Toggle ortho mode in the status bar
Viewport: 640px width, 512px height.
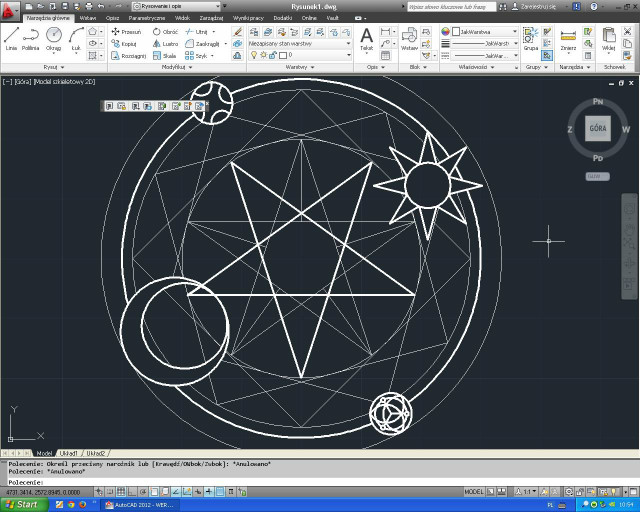pos(132,492)
